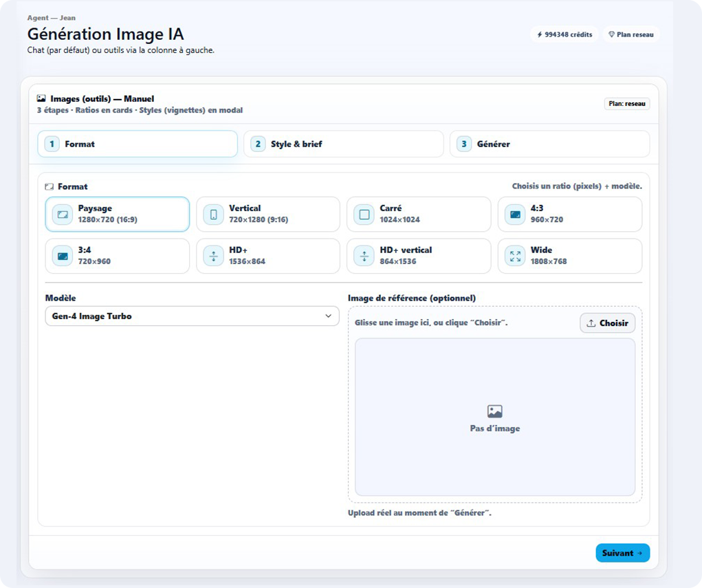The height and width of the screenshot is (588, 702).
Task: Click the Pas d'image drop zone
Action: [x=494, y=417]
